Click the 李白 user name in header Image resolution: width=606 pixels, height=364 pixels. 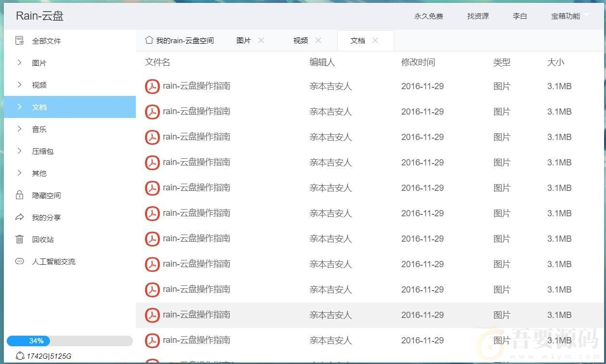520,16
